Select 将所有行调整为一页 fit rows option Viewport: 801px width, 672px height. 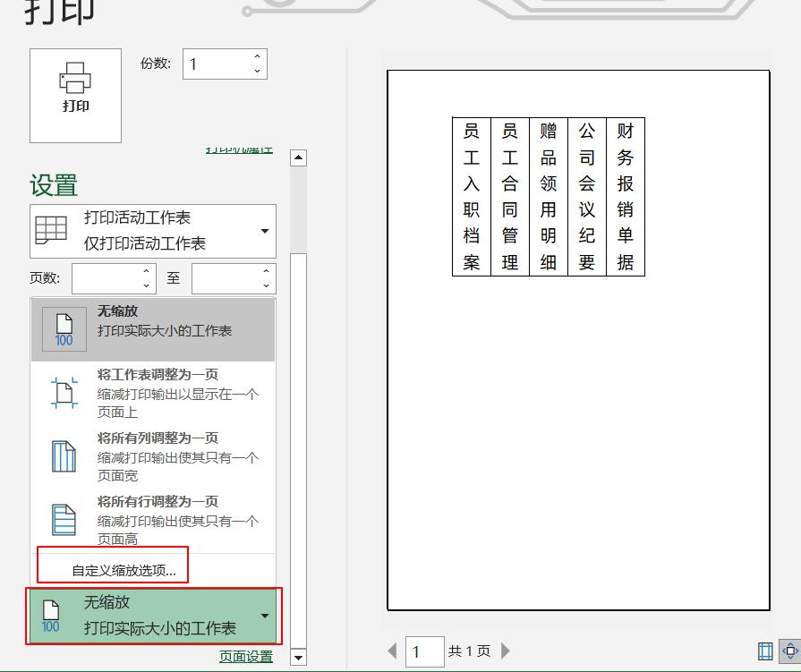click(153, 520)
